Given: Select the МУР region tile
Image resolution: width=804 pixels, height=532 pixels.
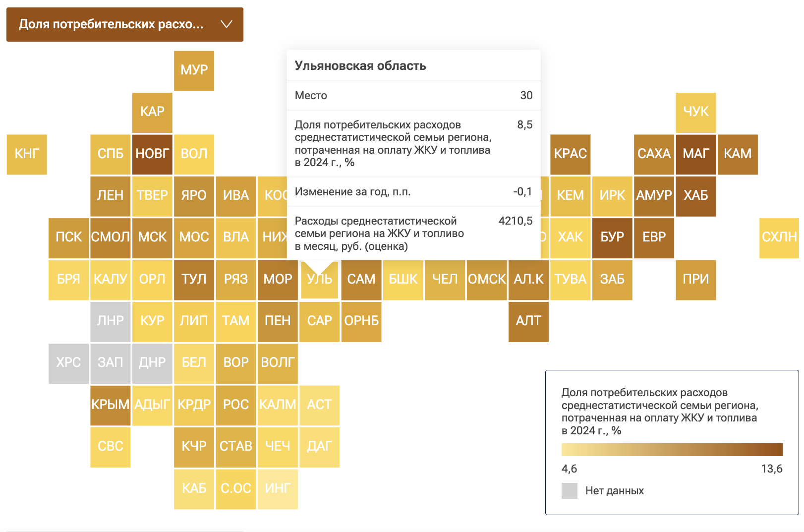Looking at the screenshot, I should 194,71.
